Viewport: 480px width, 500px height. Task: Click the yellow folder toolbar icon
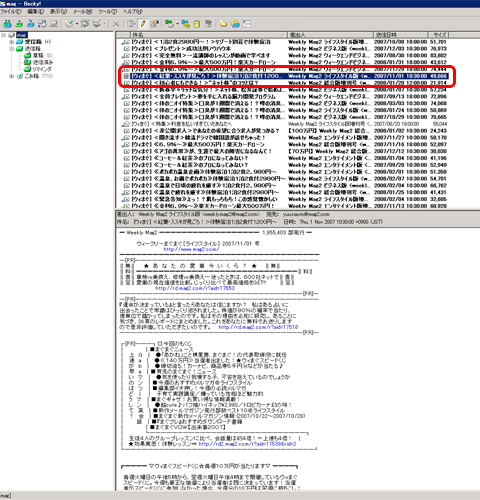[223, 24]
